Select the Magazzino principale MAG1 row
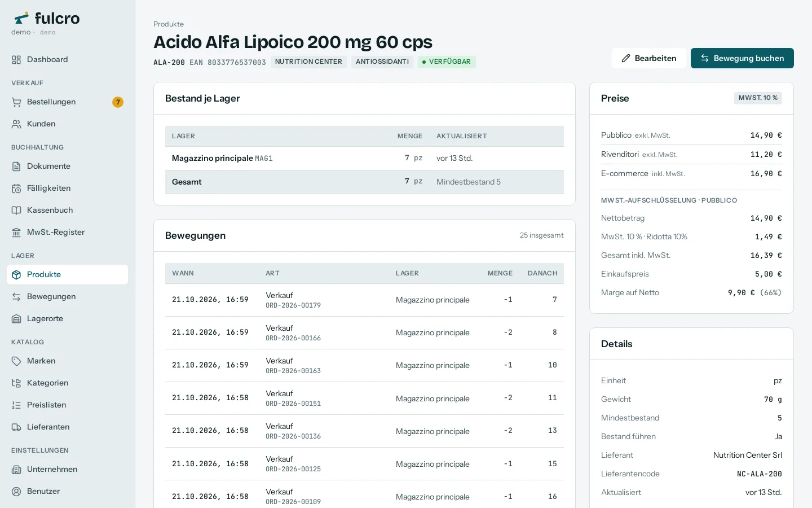Screen dimensions: 812x508 click(x=364, y=159)
